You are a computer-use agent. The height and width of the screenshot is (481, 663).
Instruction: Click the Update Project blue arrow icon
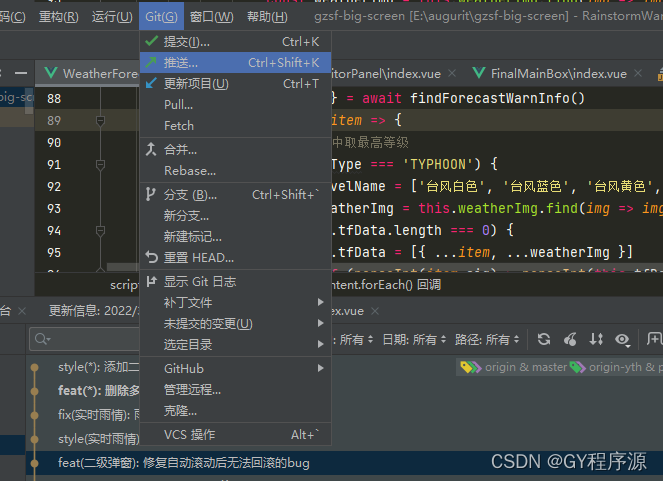coord(151,83)
